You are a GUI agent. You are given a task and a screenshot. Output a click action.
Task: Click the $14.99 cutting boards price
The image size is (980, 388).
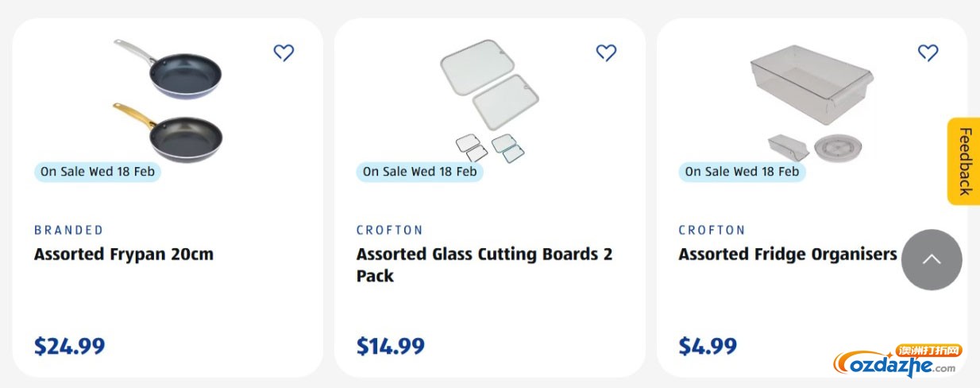click(x=391, y=347)
